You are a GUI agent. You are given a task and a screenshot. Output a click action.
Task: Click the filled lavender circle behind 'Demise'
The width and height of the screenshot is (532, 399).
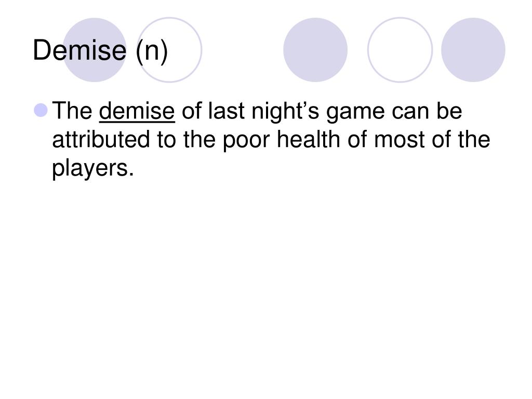point(95,50)
